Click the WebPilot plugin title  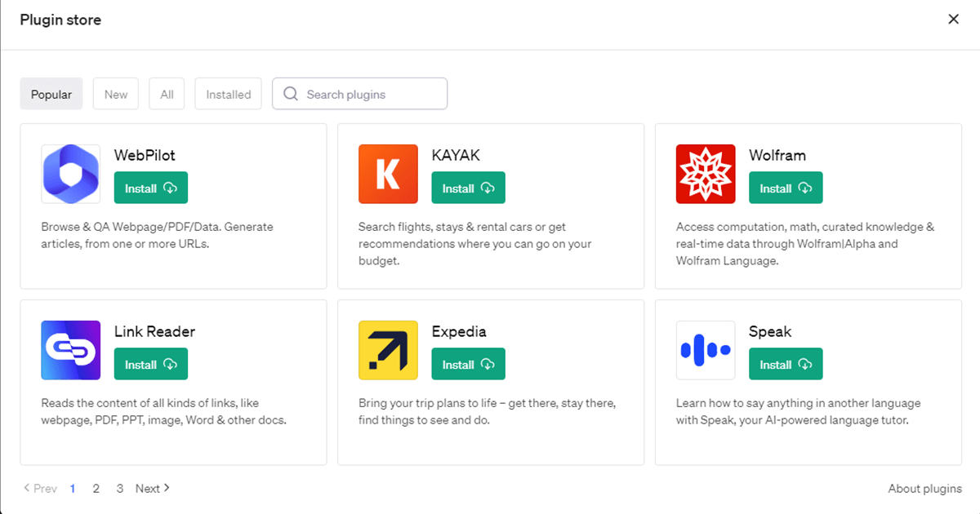[145, 155]
